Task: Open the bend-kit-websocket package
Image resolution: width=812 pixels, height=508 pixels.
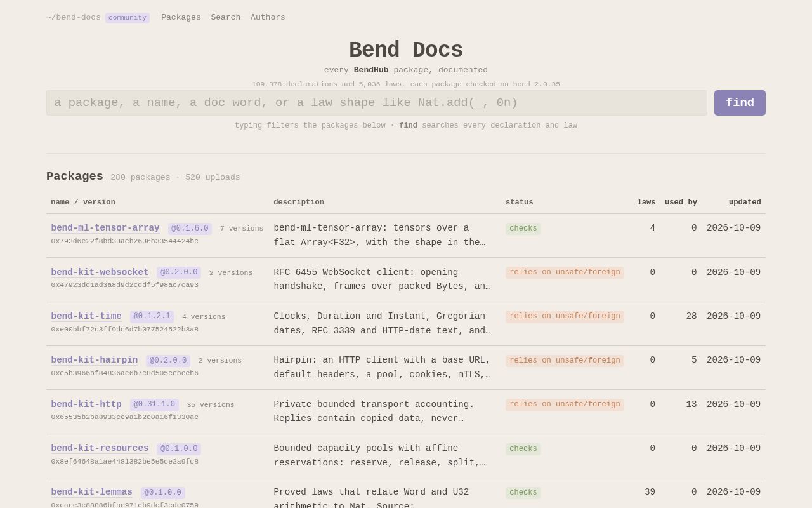Action: pos(100,272)
